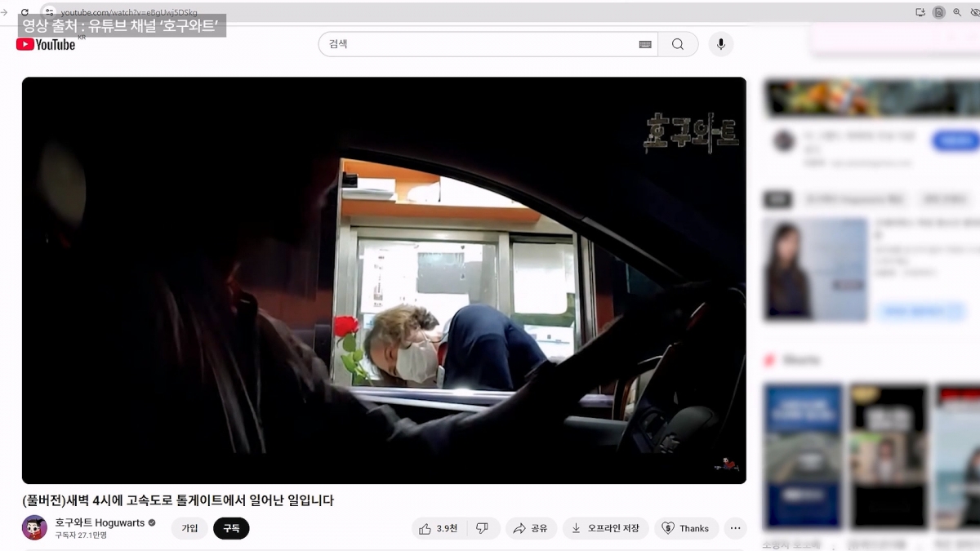Select the 구독자 27.1만명 subscriber count
Viewport: 980px width, 551px height.
click(81, 535)
